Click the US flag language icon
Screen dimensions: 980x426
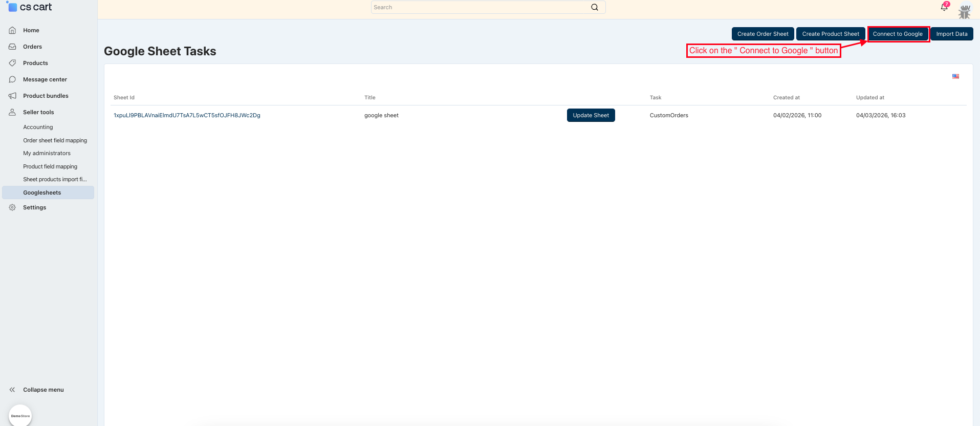tap(955, 76)
